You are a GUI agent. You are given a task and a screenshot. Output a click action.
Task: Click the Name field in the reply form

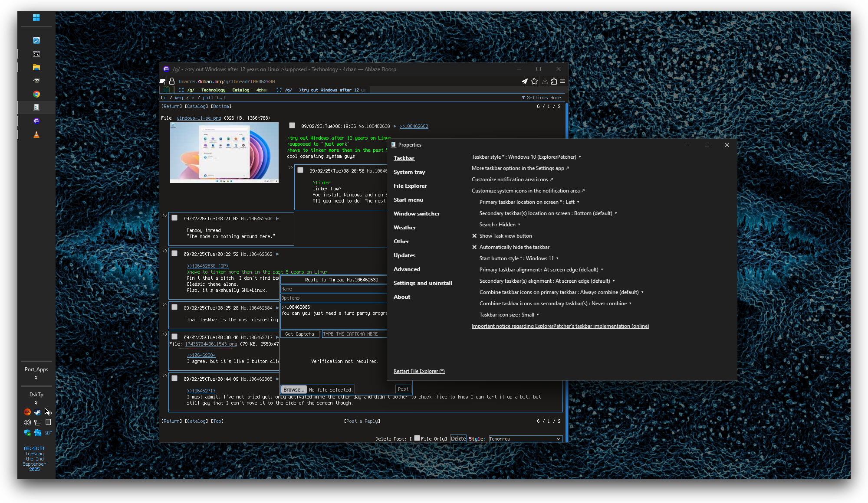pos(333,289)
